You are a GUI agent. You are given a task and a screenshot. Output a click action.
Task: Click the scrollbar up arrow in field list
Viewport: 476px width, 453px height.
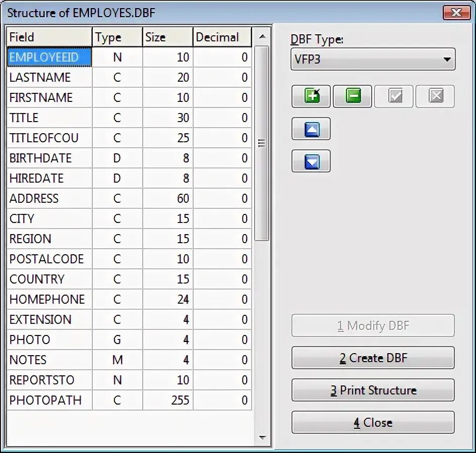(x=262, y=37)
